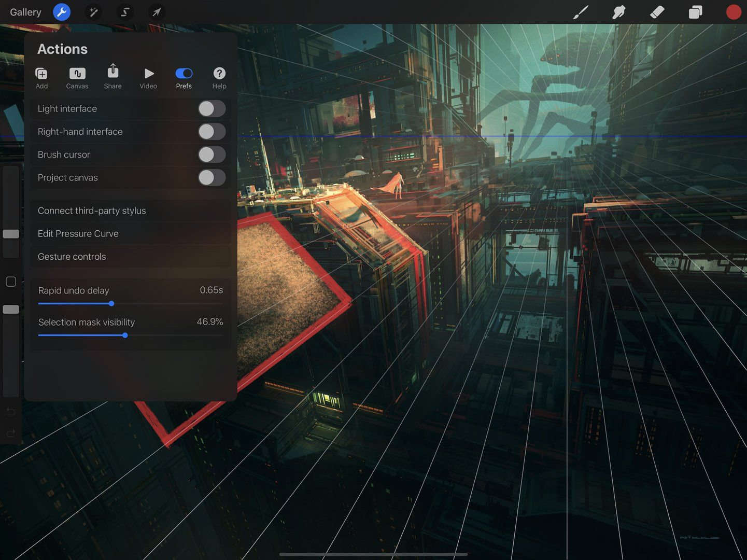The height and width of the screenshot is (560, 747).
Task: Open the Adjustments magic wand menu
Action: tap(93, 12)
